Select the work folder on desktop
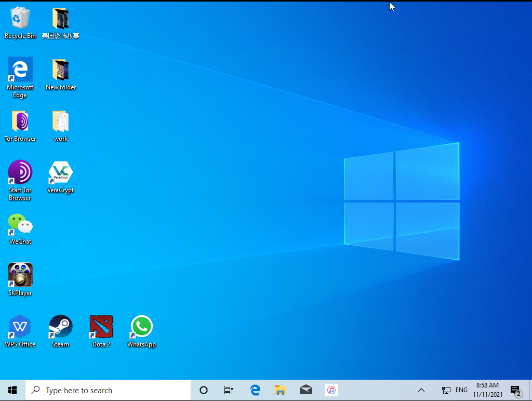The width and height of the screenshot is (532, 401). pos(61,126)
